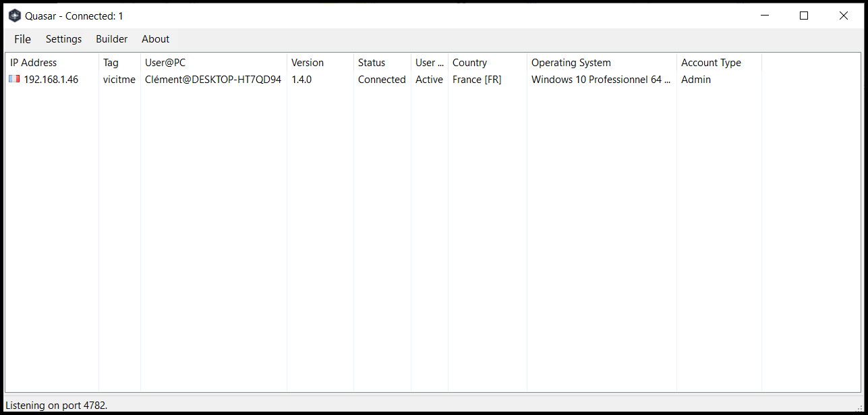868x415 pixels.
Task: Click the Version column header
Action: [x=308, y=63]
